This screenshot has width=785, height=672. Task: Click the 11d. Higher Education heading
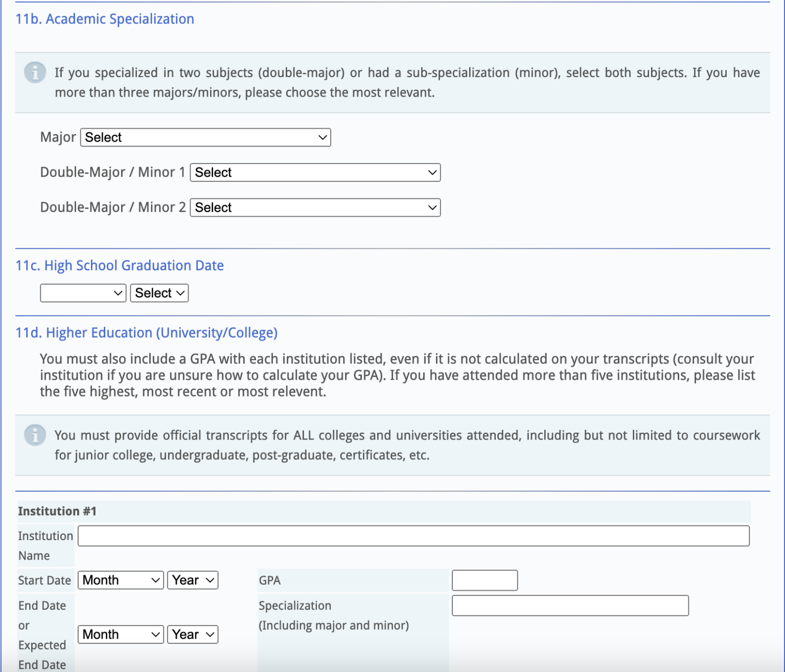(x=147, y=333)
